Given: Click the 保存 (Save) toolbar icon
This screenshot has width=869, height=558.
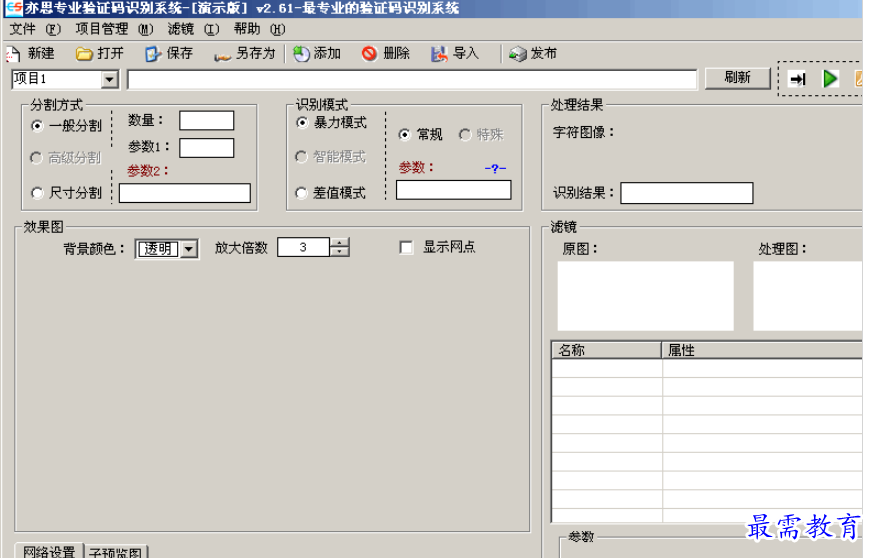Looking at the screenshot, I should point(152,54).
